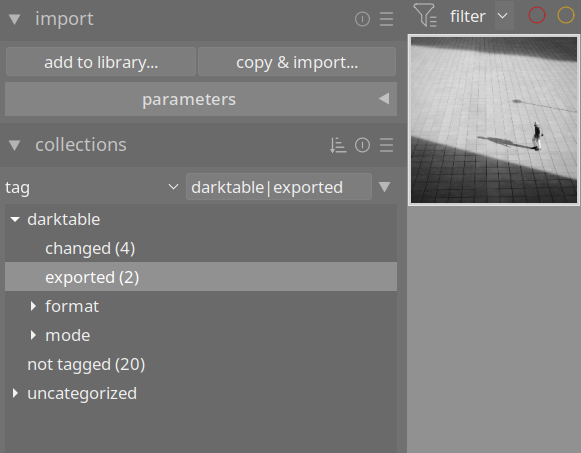Expand the format tag tree node
Viewport: 581px width, 453px height.
click(33, 306)
